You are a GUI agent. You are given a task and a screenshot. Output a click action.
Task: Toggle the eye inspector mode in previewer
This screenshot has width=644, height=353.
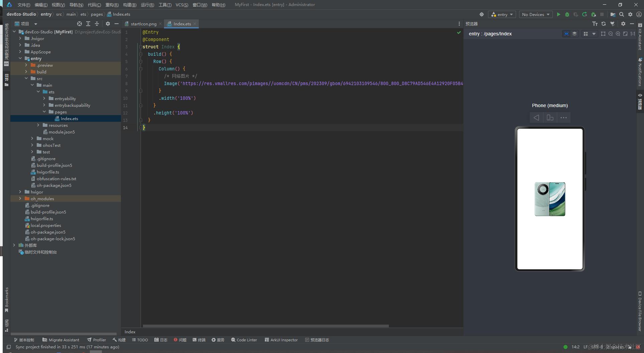tap(566, 34)
